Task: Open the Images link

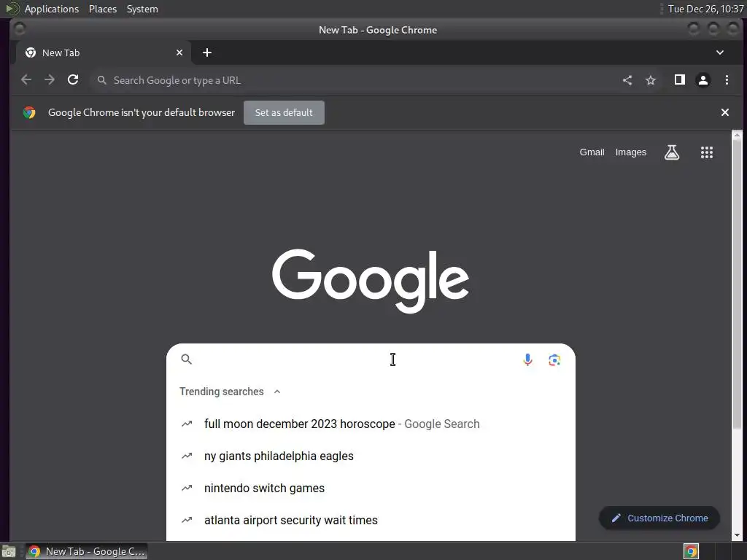Action: tap(631, 152)
